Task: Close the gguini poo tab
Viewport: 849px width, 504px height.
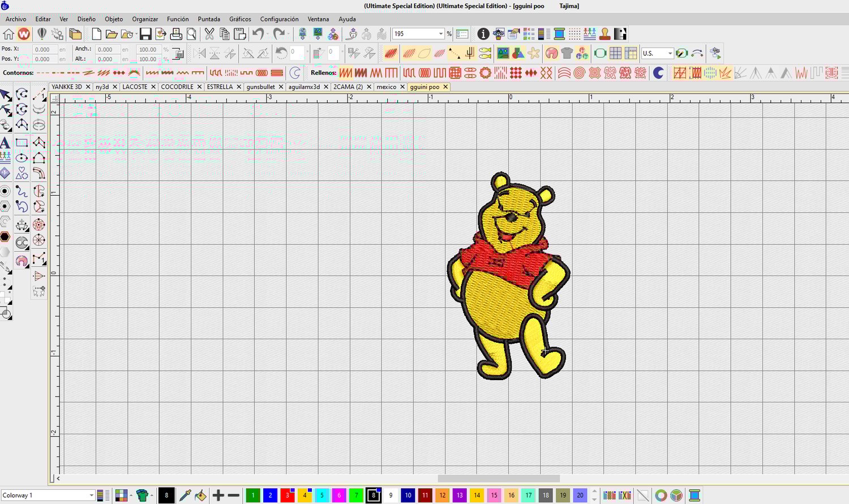Action: (445, 87)
